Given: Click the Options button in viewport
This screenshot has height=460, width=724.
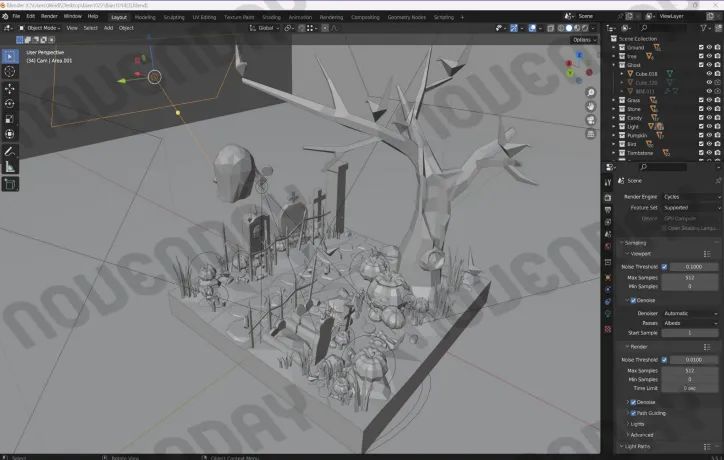Looking at the screenshot, I should [584, 40].
